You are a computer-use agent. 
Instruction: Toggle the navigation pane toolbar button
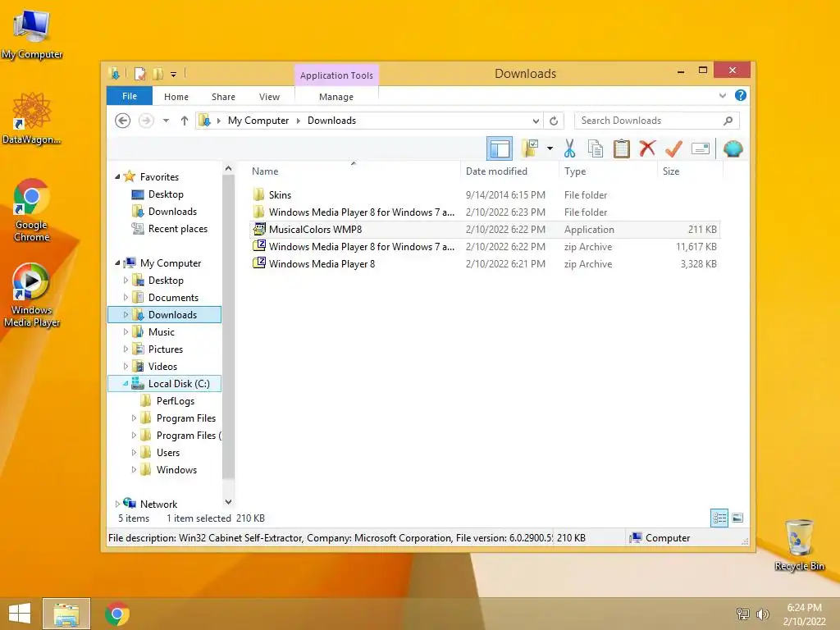click(500, 149)
